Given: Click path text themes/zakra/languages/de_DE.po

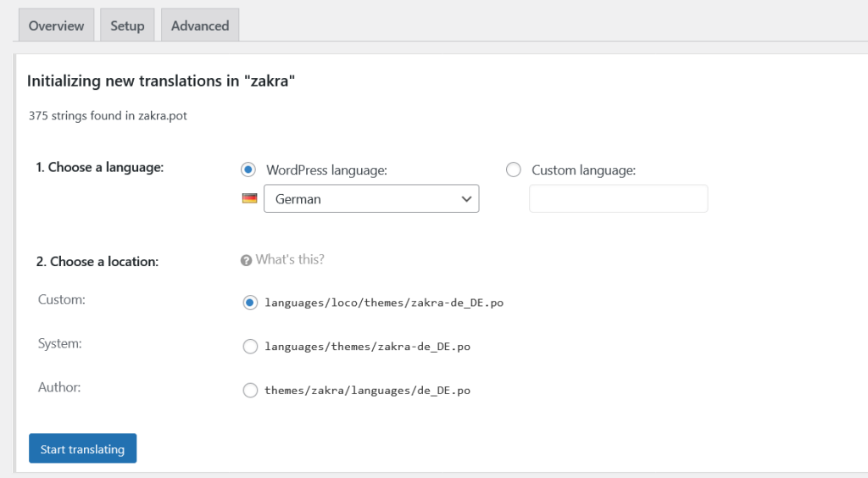Looking at the screenshot, I should [368, 390].
